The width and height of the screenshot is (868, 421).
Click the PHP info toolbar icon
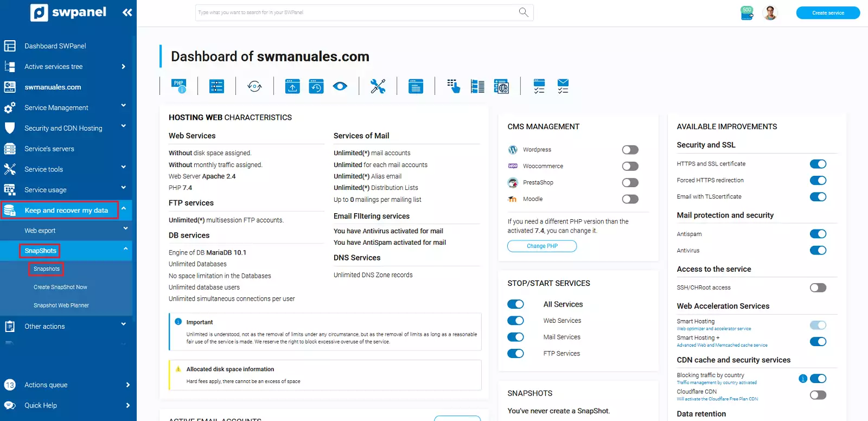178,86
